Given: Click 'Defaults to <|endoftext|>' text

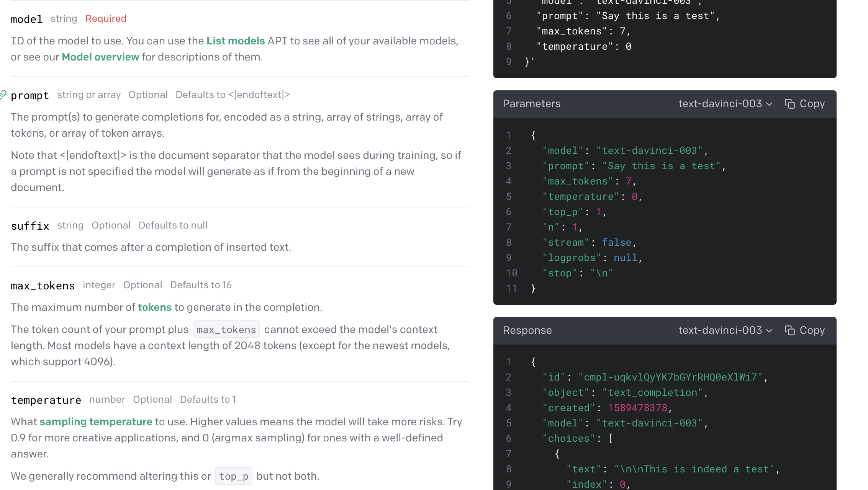Looking at the screenshot, I should coord(233,95).
